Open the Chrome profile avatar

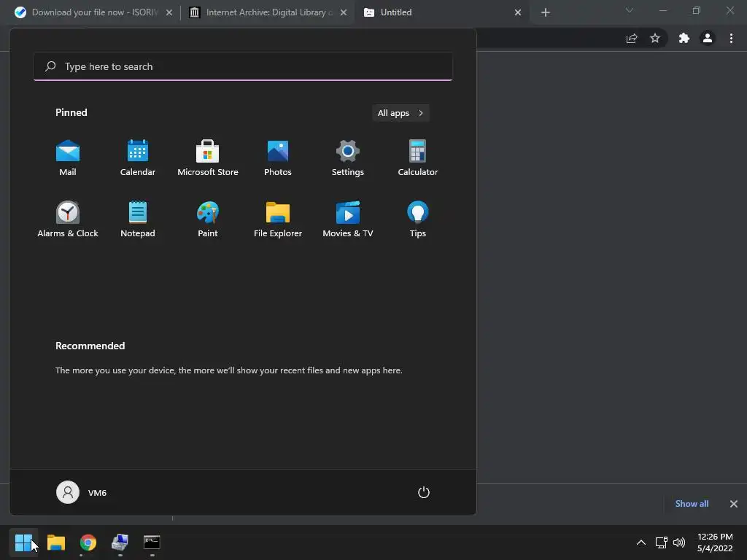(708, 39)
